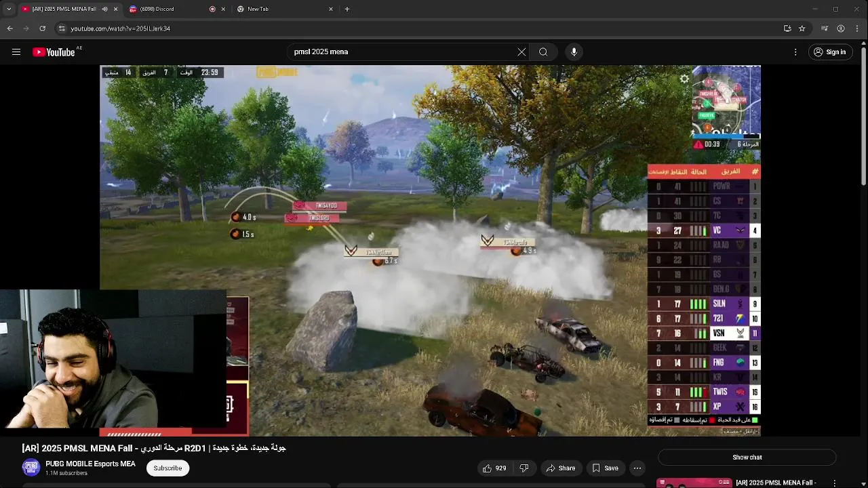Reload the current page

click(42, 28)
